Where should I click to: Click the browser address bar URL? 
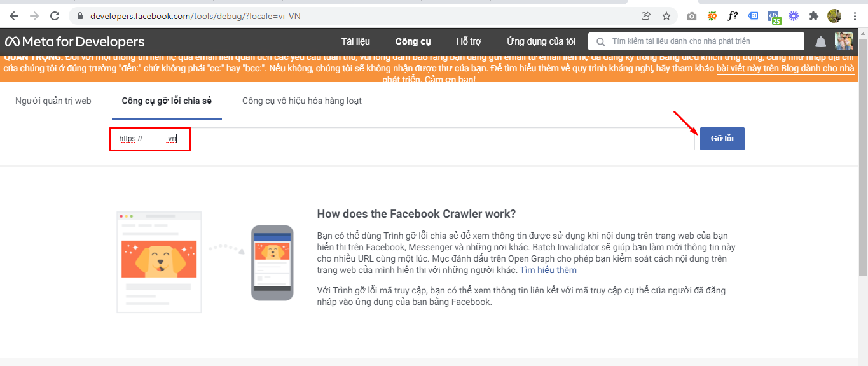(x=196, y=16)
